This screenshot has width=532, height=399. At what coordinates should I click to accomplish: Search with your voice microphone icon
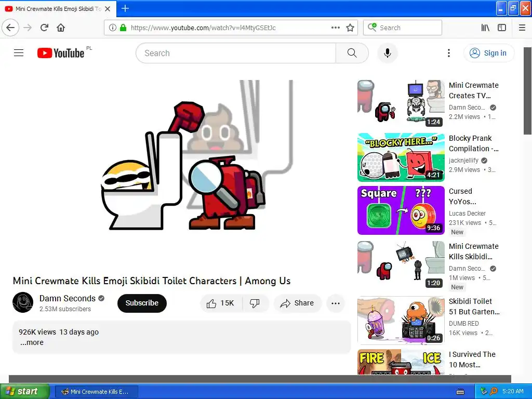point(387,53)
